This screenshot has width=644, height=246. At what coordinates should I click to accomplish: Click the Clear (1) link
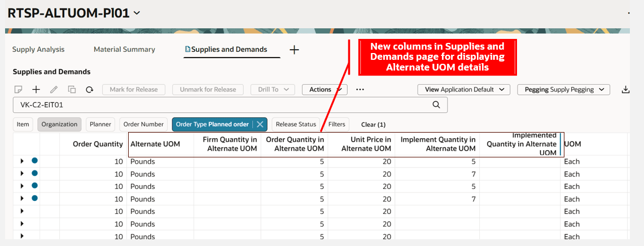tap(373, 125)
